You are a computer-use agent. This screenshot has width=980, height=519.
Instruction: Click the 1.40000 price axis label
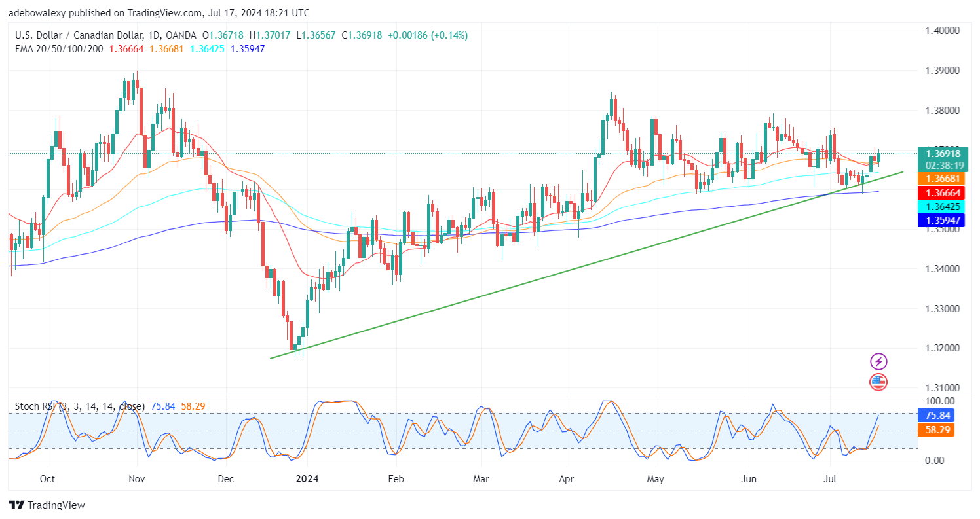point(941,31)
